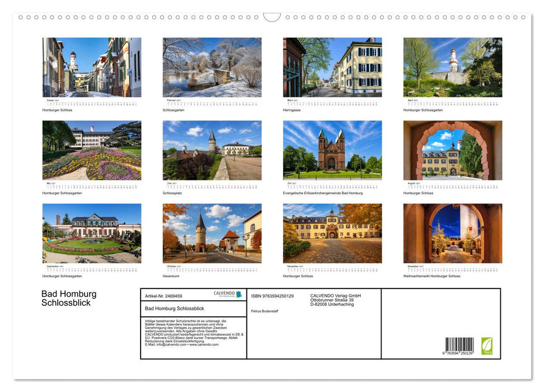Click the December day strip below the photo
The width and height of the screenshot is (544, 392).
tap(453, 269)
